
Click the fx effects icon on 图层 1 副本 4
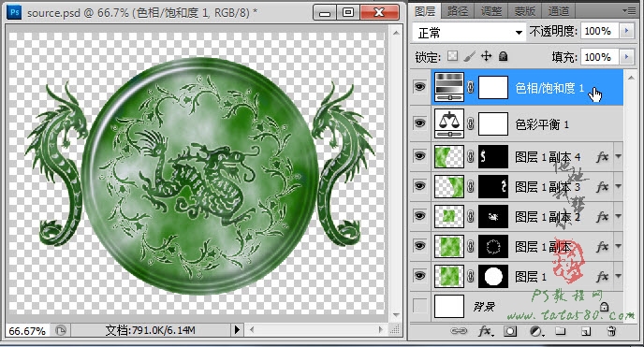pyautogui.click(x=603, y=156)
